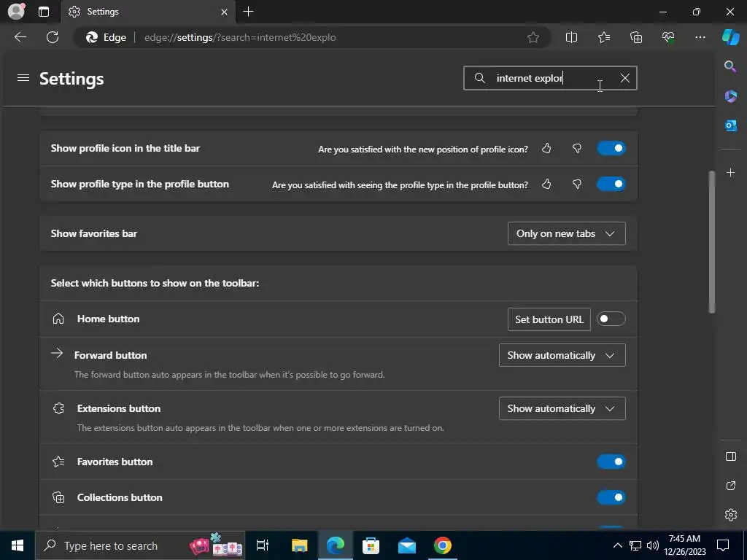Viewport: 747px width, 560px height.
Task: Open network icon in system tray
Action: (635, 545)
